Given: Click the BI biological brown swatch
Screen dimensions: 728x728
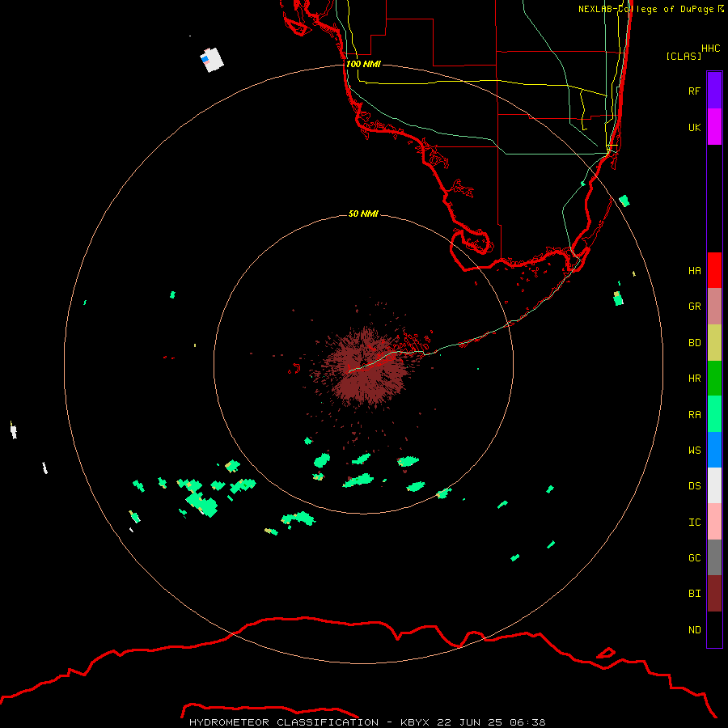Looking at the screenshot, I should click(714, 594).
